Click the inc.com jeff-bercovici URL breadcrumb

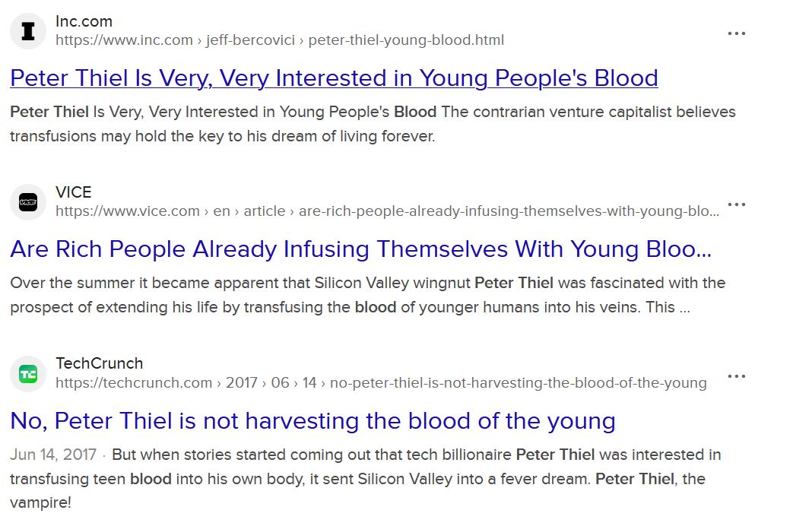(x=279, y=40)
